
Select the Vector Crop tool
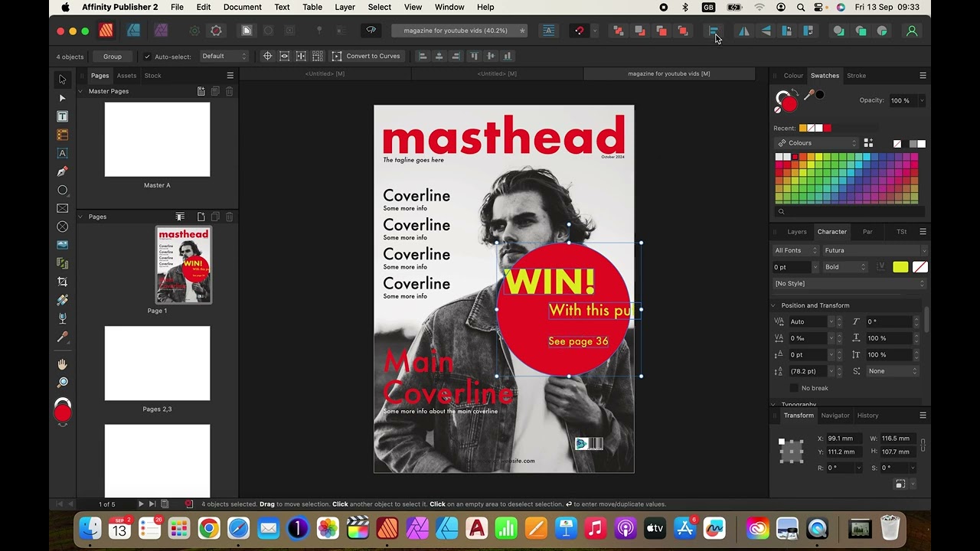[63, 282]
